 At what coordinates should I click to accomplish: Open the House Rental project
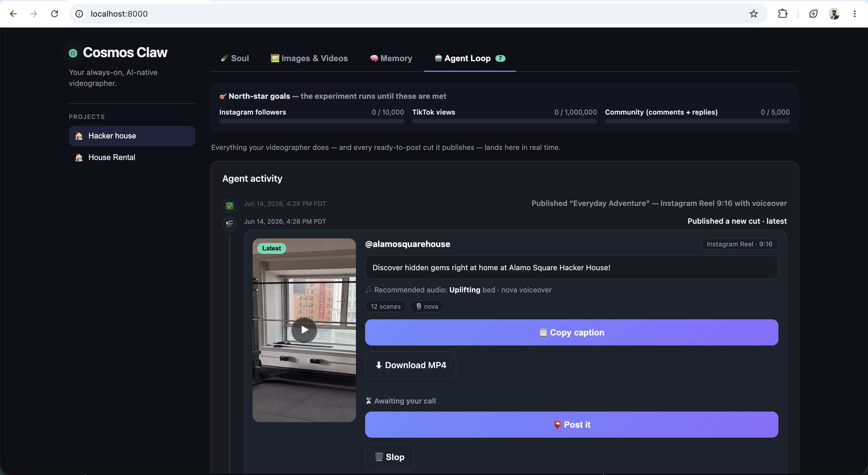pos(132,157)
